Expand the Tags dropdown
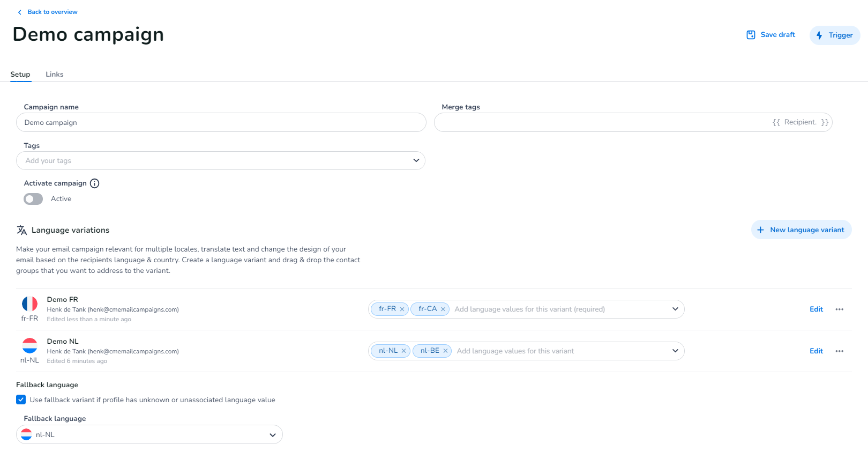Screen dimensions: 868x451 [x=416, y=160]
